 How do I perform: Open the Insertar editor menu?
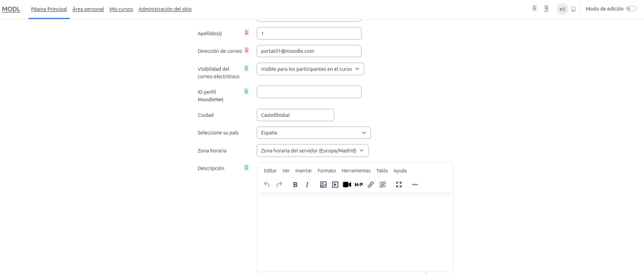click(303, 171)
